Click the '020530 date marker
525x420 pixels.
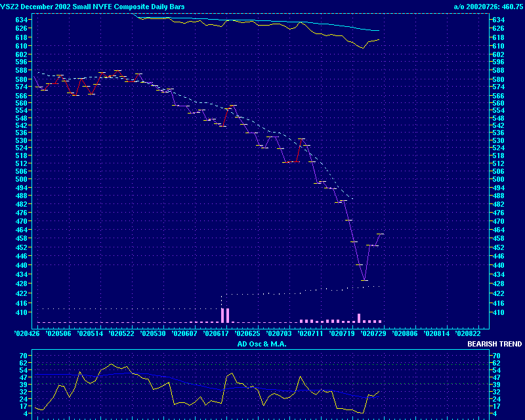point(151,333)
